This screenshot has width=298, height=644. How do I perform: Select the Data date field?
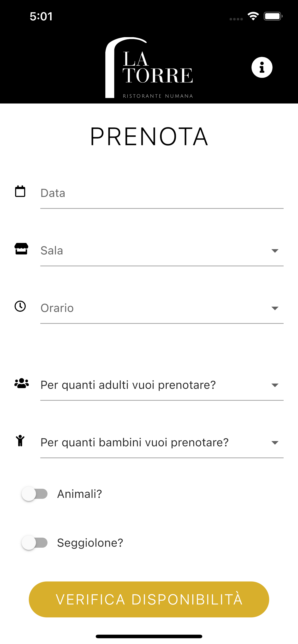(x=162, y=193)
